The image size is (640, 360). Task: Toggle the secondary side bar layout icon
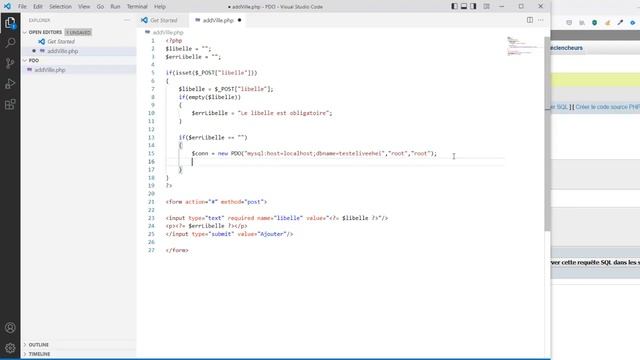473,7
